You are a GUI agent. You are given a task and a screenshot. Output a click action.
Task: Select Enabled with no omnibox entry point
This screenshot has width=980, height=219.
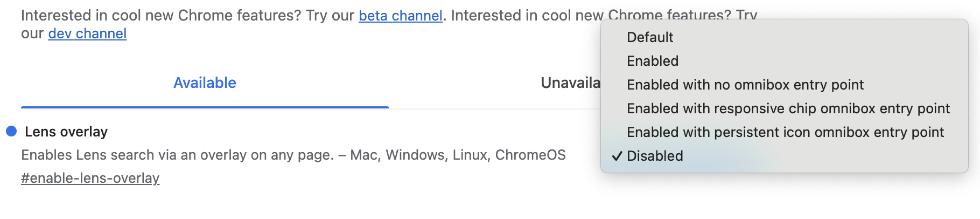point(745,85)
